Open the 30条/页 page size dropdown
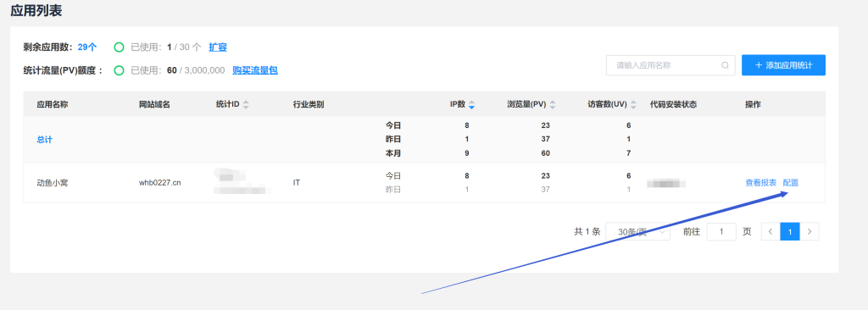 tap(637, 232)
